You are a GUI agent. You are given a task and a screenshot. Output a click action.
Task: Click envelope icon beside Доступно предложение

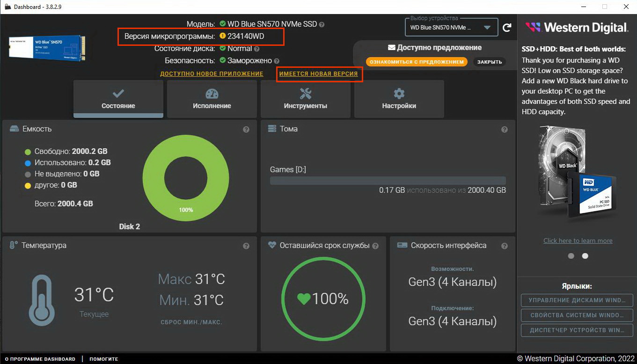tap(392, 47)
